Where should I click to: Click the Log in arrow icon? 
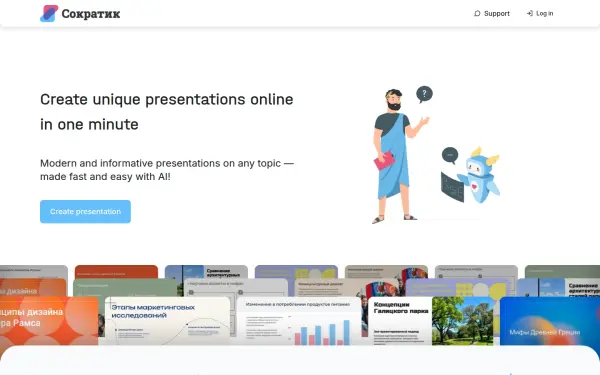530,13
